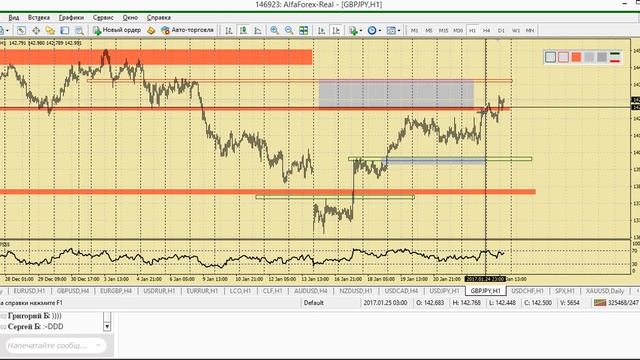Pick the dark gray filled swatch
Image resolution: width=640 pixels, height=360 pixels.
tap(602, 57)
